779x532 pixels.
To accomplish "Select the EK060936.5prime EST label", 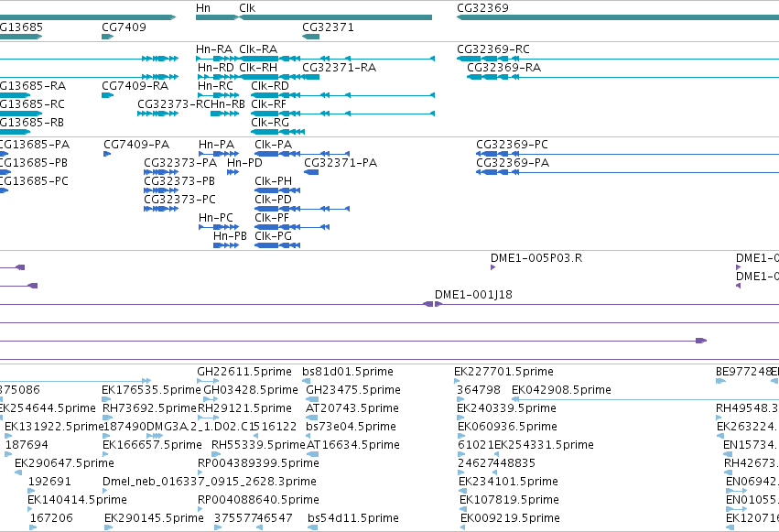I will click(x=507, y=428).
